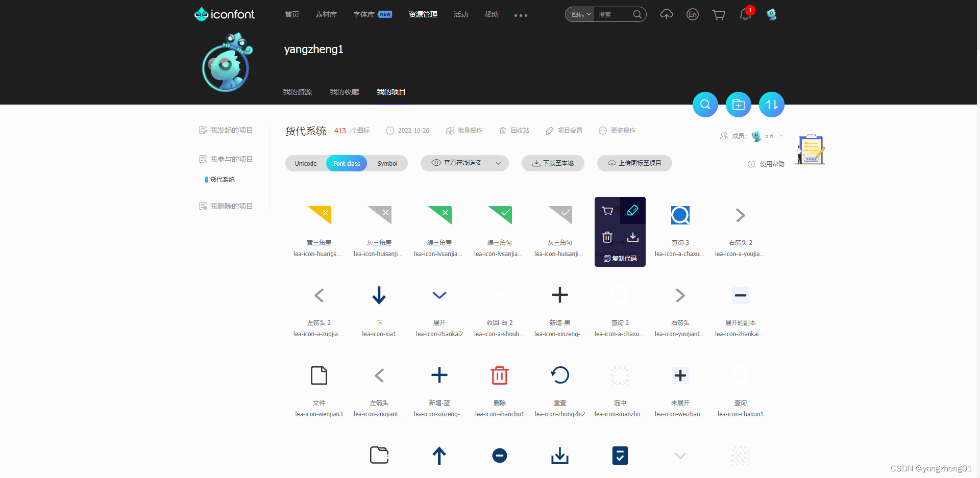Open 使用帮助 link
Image resolution: width=980 pixels, height=478 pixels.
pyautogui.click(x=766, y=164)
